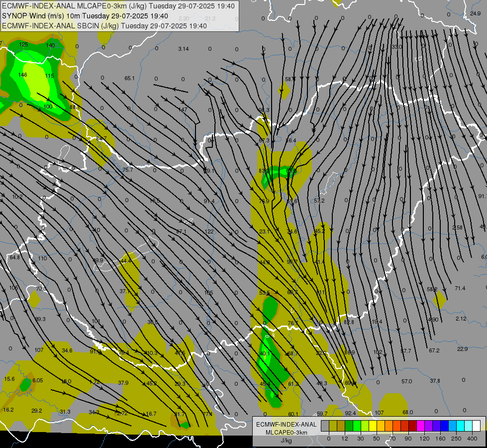Pick the pure yellow legend swatch

(373, 426)
